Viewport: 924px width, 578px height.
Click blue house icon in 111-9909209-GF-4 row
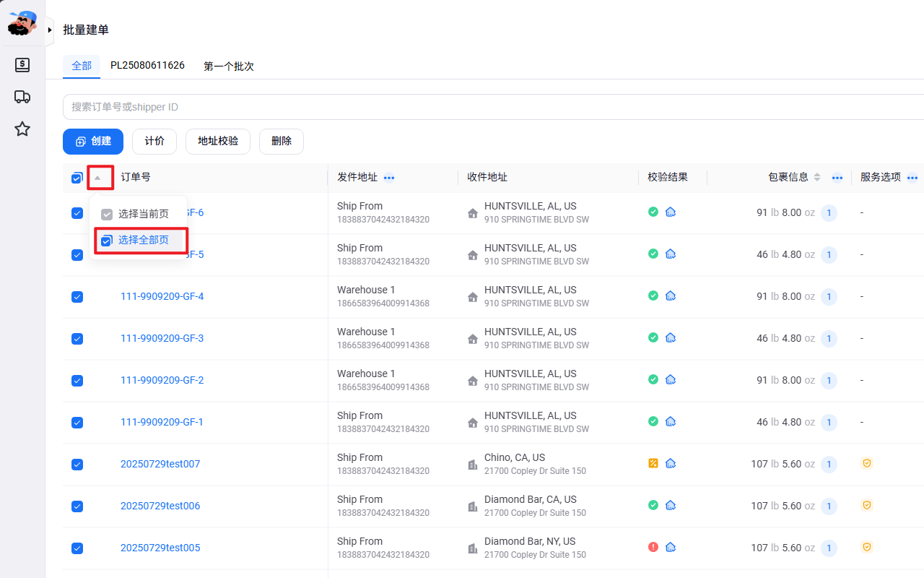pos(670,296)
